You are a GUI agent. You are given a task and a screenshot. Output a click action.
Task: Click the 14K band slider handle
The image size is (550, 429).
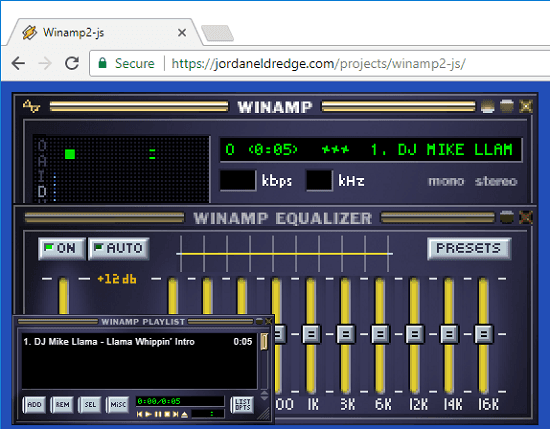449,334
